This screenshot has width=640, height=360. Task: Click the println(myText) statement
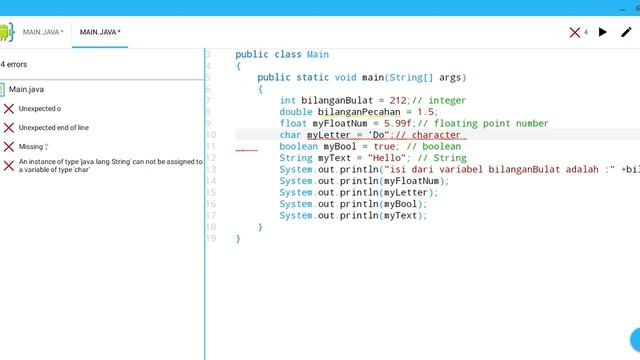pos(353,215)
